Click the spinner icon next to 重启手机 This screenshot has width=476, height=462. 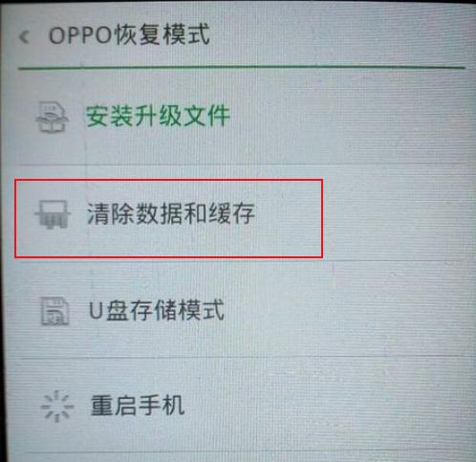click(57, 407)
